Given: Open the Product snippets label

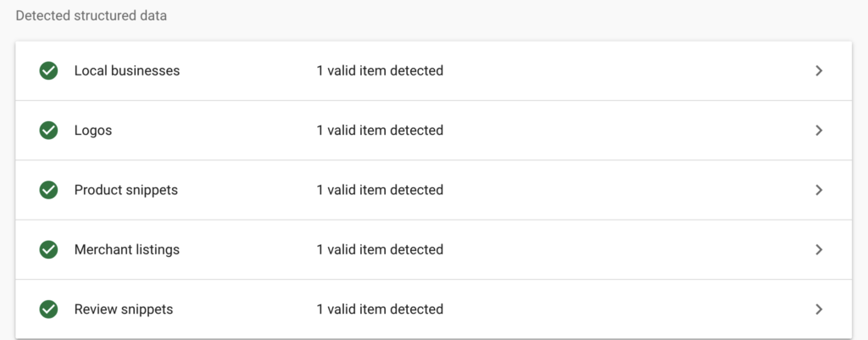Looking at the screenshot, I should [126, 190].
